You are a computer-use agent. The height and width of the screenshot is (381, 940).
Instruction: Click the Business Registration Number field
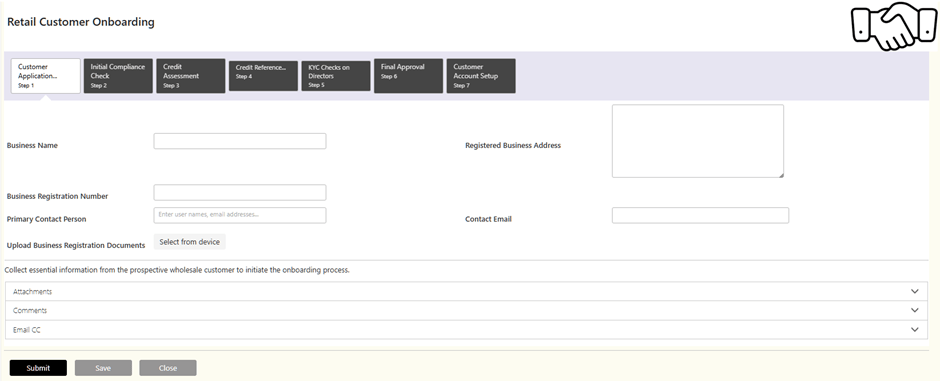click(240, 192)
